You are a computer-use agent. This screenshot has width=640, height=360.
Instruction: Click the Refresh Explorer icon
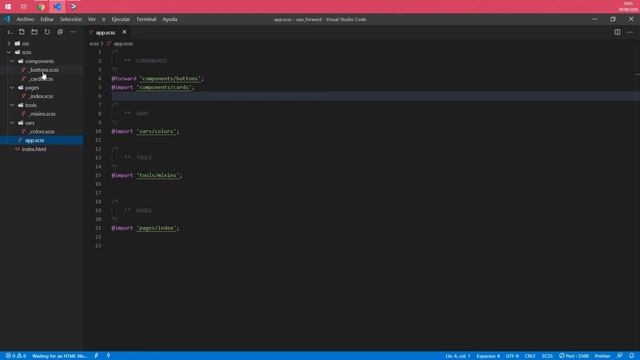coord(47,32)
